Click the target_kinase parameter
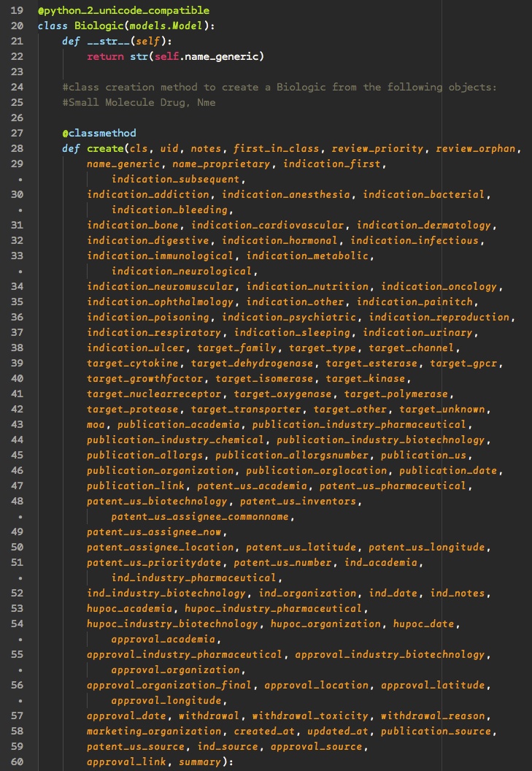Viewport: 532px width, 771px height. tap(366, 378)
